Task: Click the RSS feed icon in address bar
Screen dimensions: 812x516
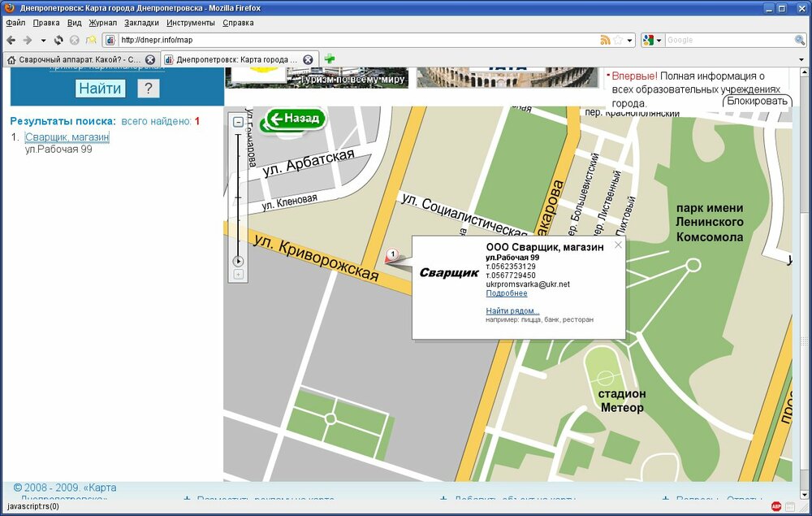Action: [605, 40]
